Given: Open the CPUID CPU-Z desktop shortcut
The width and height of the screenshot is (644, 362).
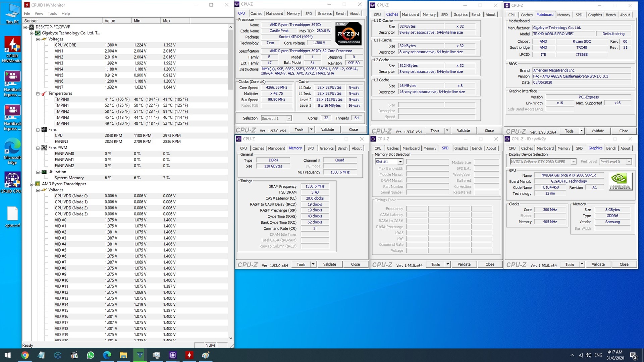Looking at the screenshot, I should (x=12, y=183).
